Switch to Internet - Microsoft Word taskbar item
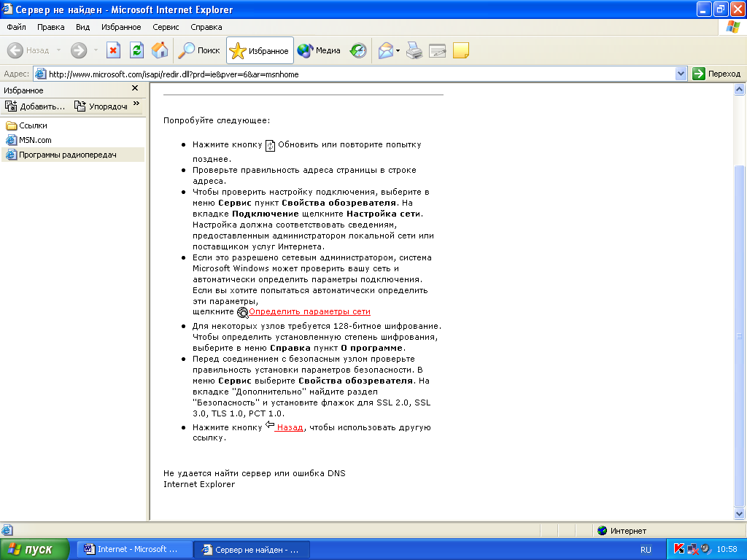The image size is (747, 560). (x=134, y=549)
